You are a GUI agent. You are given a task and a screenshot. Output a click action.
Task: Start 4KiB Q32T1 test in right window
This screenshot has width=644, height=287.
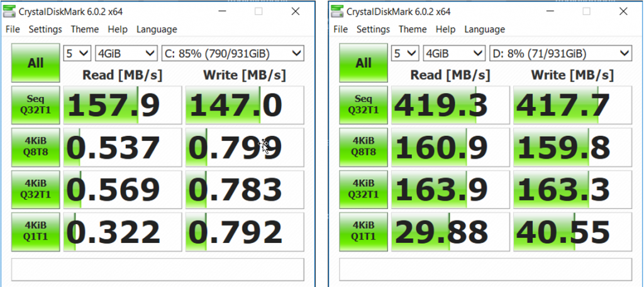(364, 189)
